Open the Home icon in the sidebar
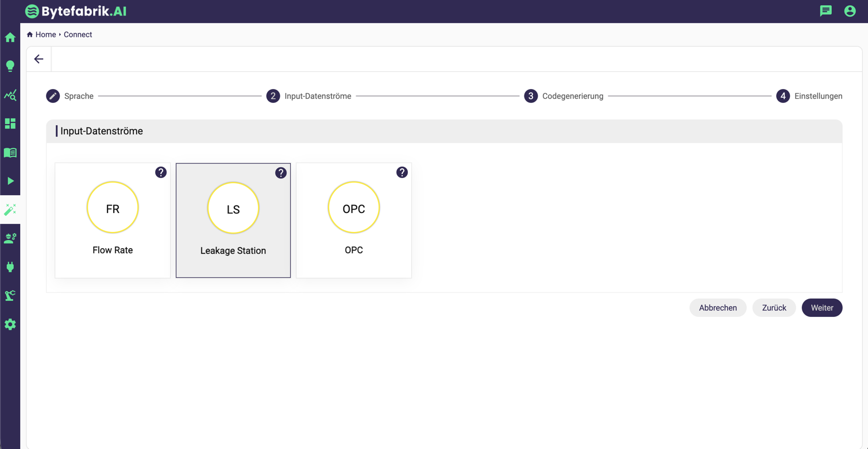This screenshot has width=868, height=449. (10, 37)
